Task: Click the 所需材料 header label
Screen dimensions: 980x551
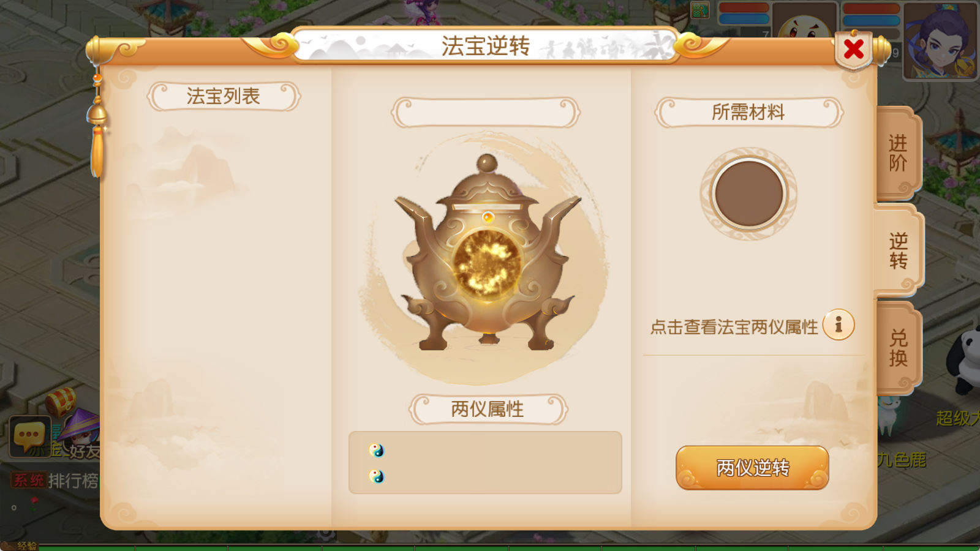Action: point(748,112)
